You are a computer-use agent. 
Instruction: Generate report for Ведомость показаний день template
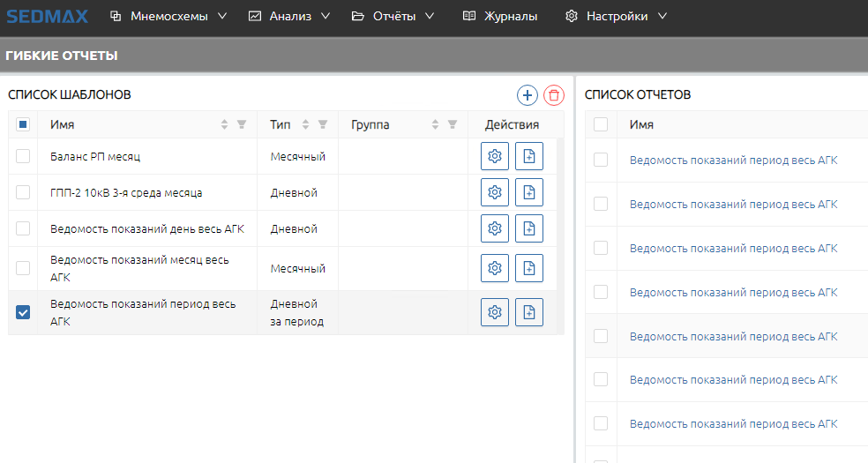(x=529, y=228)
